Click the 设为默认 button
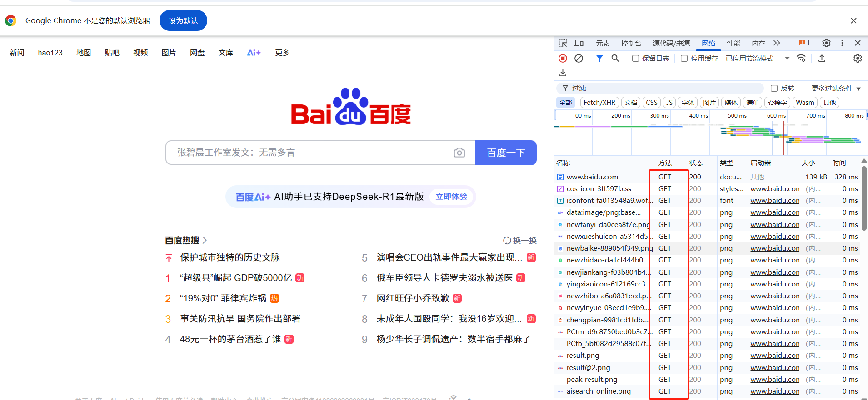This screenshot has height=400, width=868. tap(183, 20)
